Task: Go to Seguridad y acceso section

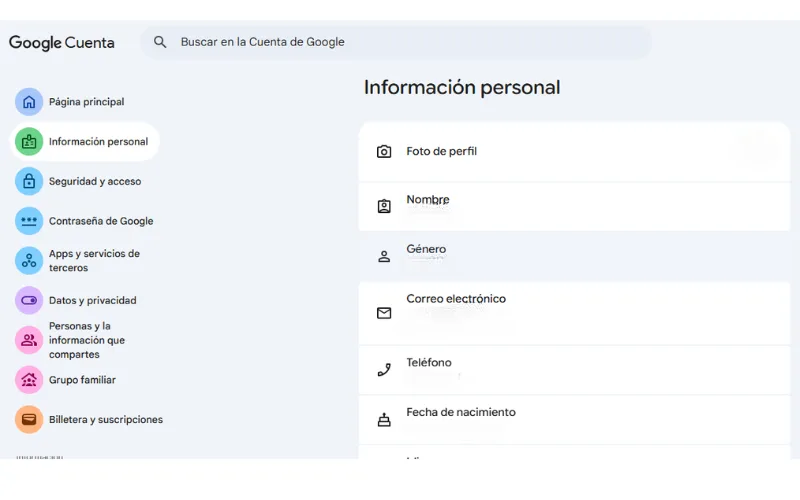Action: click(x=95, y=182)
